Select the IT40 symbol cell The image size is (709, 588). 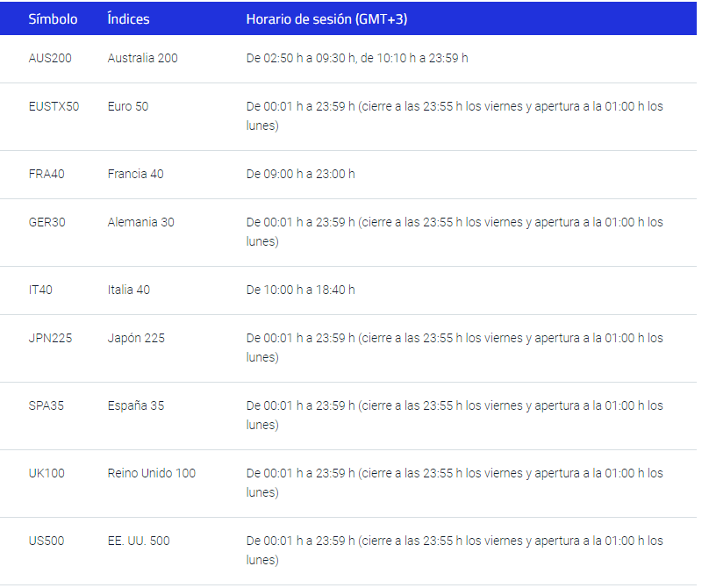pos(40,290)
